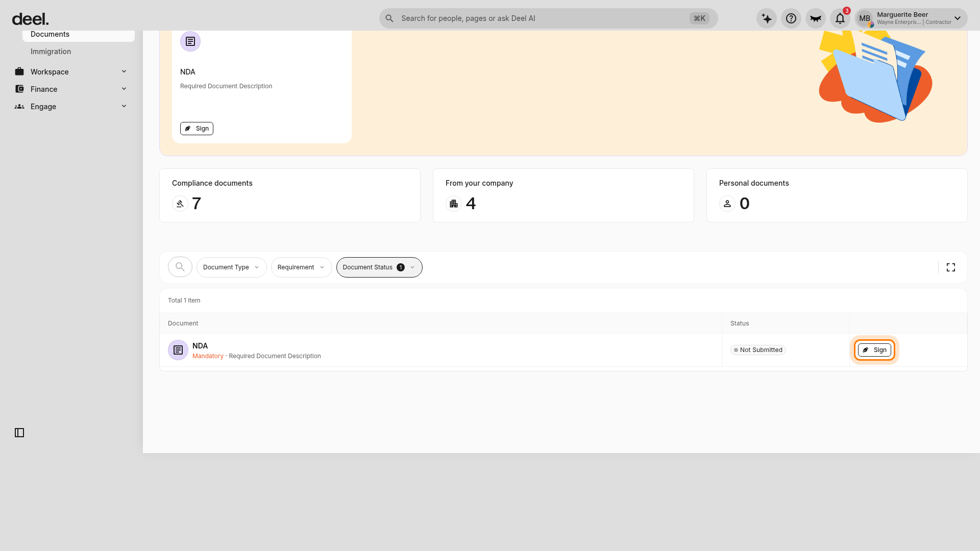Open the Engage sidebar section
Image resolution: width=980 pixels, height=551 pixels.
coord(71,107)
